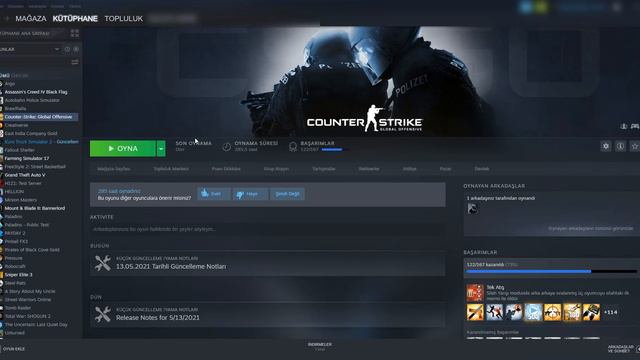Image resolution: width=640 pixels, height=360 pixels.
Task: Select Tomb Raider in library list
Action: click(18, 308)
